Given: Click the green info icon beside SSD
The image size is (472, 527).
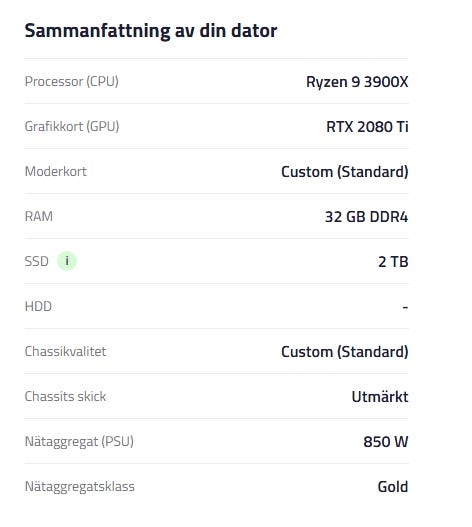Looking at the screenshot, I should click(x=67, y=261).
